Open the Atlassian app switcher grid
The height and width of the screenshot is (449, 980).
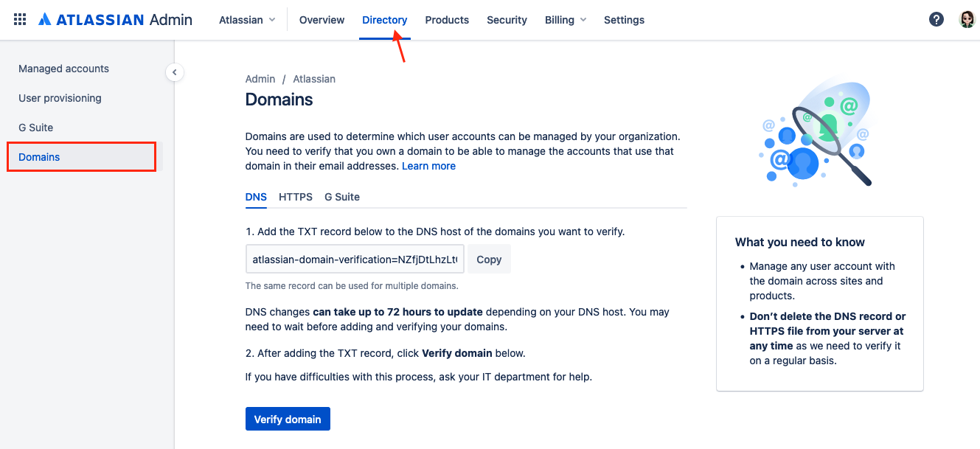19,18
